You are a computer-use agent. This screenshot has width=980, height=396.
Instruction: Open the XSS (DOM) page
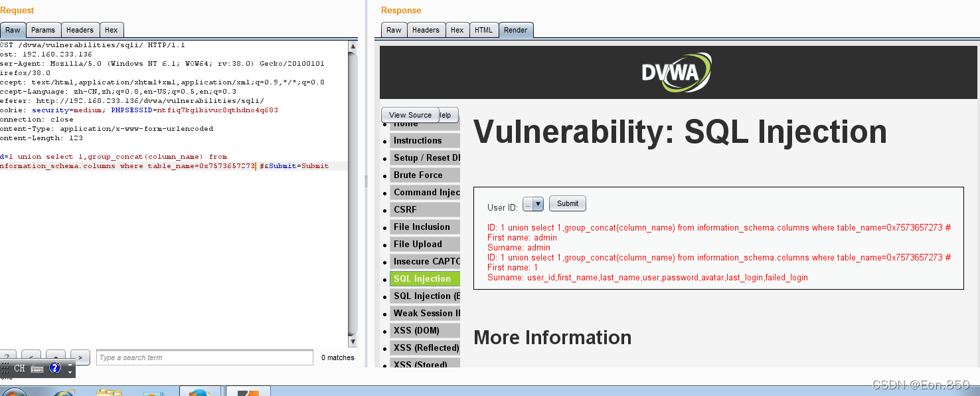(425, 330)
